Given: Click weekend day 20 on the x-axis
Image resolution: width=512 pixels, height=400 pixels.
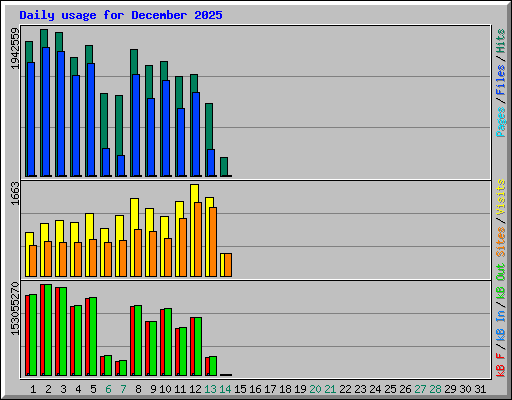Looking at the screenshot, I should pyautogui.click(x=315, y=389).
